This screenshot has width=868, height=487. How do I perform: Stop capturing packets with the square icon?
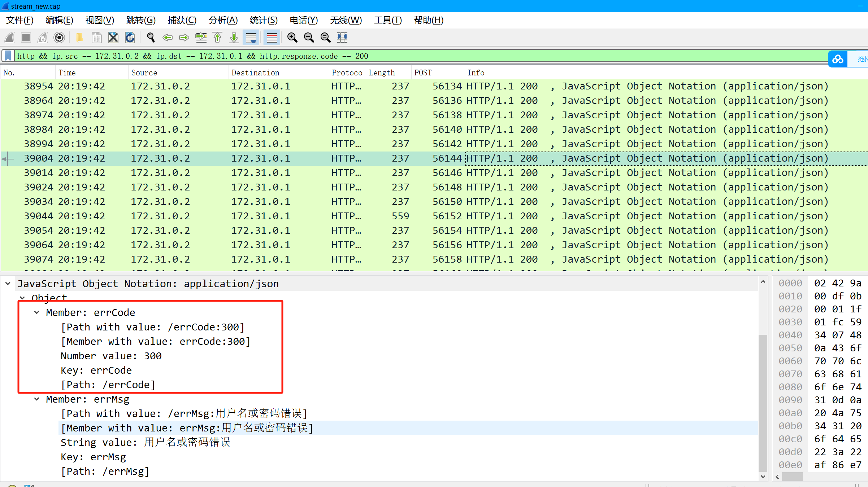tap(26, 38)
